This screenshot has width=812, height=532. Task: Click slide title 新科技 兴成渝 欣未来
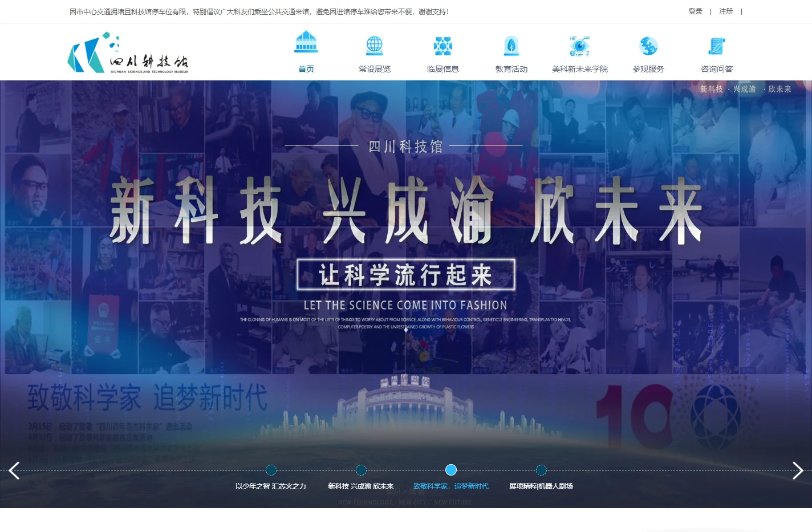361,486
